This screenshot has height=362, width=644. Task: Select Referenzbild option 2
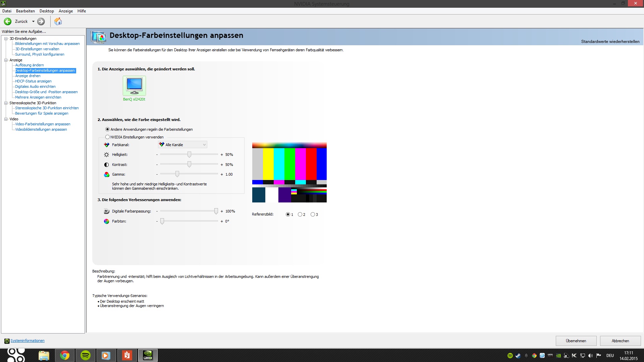click(300, 215)
